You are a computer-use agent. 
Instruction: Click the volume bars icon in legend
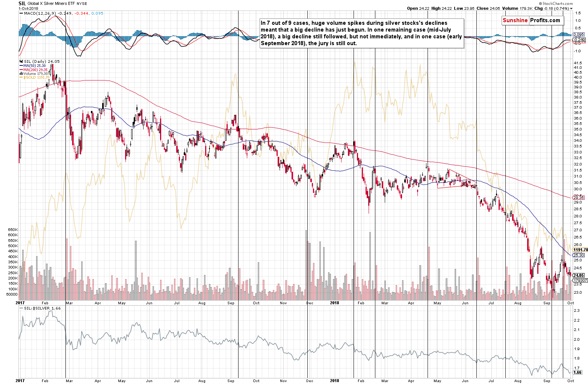pyautogui.click(x=21, y=74)
